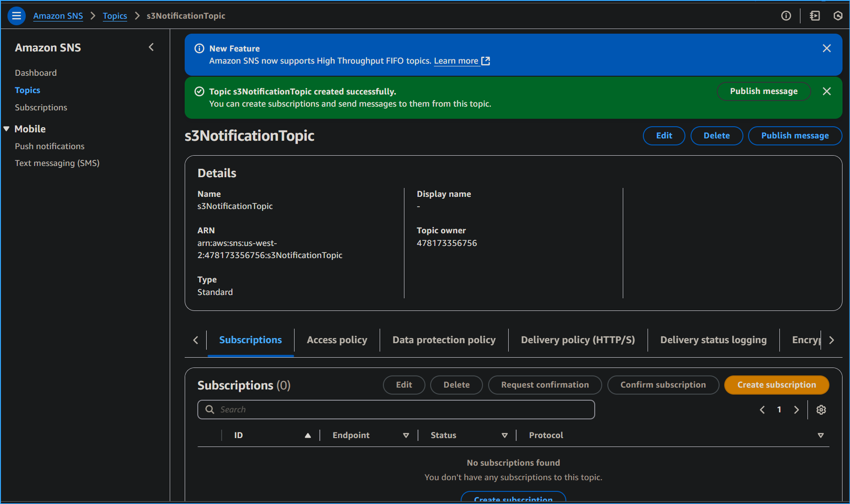
Task: Sort subscriptions by ID column
Action: pos(308,436)
